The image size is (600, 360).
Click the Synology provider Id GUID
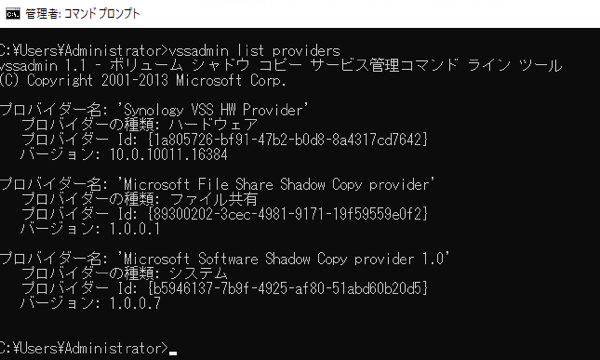(288, 140)
